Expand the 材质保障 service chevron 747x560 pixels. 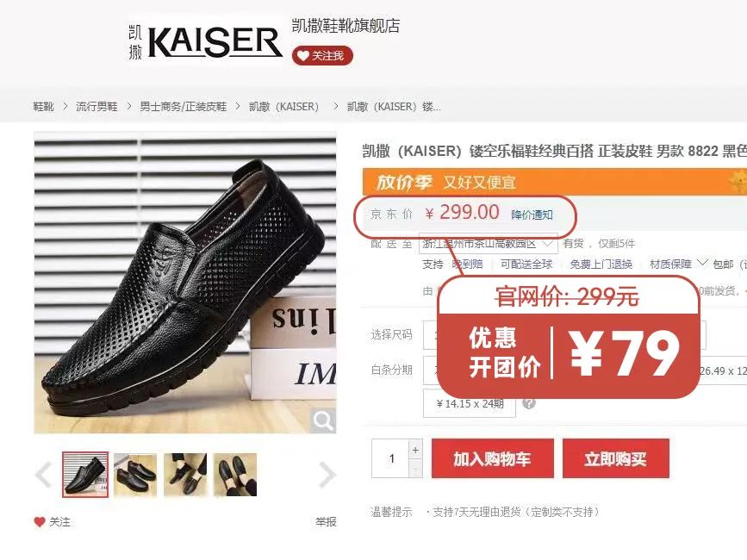pyautogui.click(x=701, y=263)
